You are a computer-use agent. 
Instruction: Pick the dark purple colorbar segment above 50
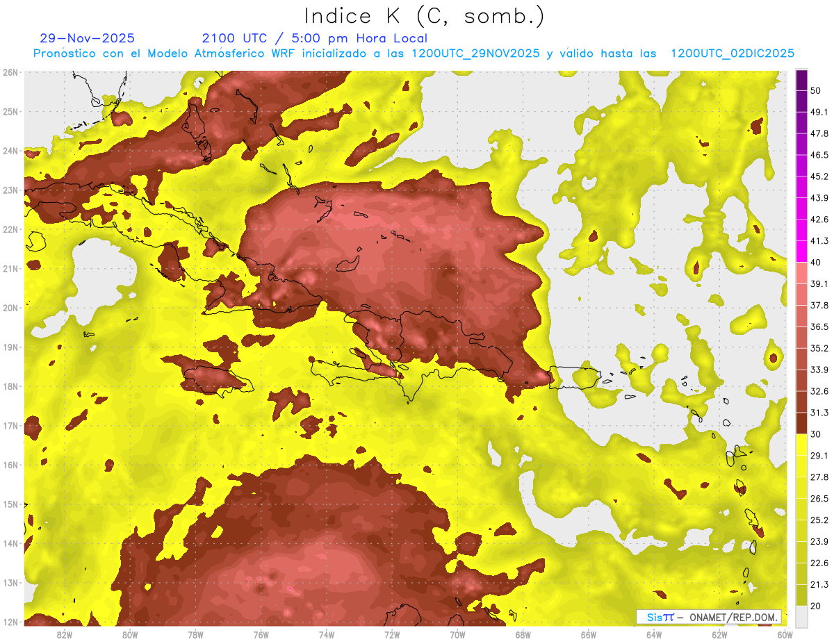tap(801, 80)
